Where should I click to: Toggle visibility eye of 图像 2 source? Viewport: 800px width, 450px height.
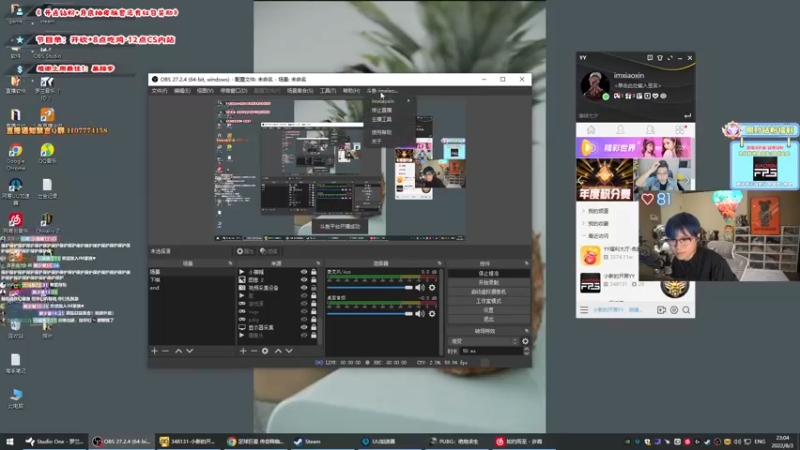pos(304,280)
